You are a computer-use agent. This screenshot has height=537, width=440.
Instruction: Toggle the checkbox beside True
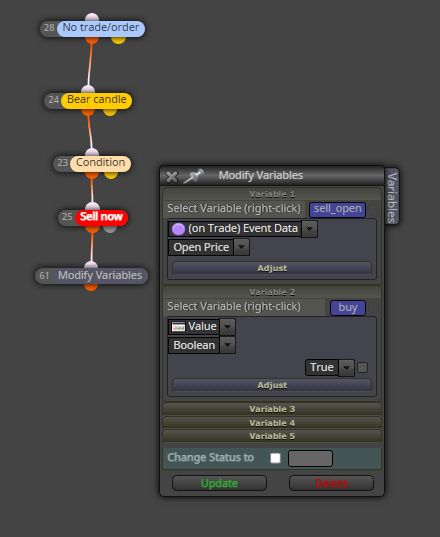pyautogui.click(x=363, y=367)
